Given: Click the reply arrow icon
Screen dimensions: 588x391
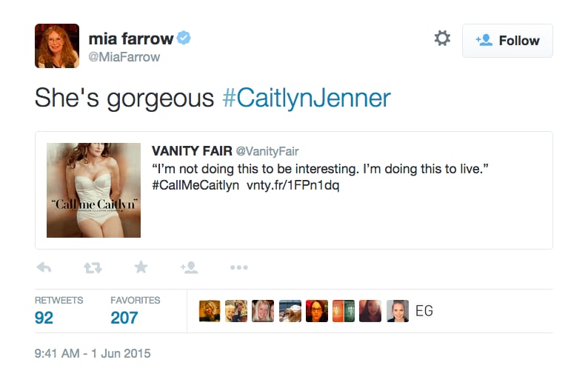Looking at the screenshot, I should (x=44, y=267).
